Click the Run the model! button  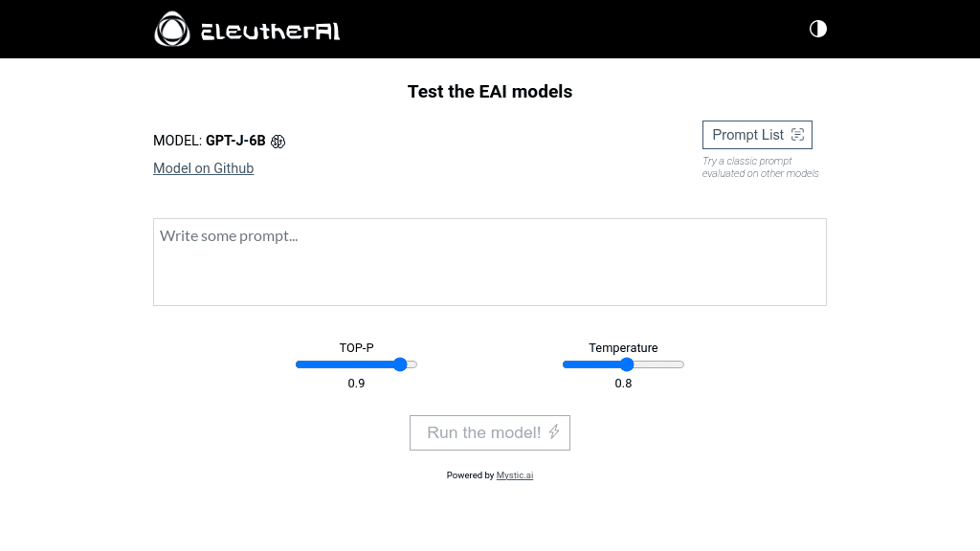click(x=489, y=432)
